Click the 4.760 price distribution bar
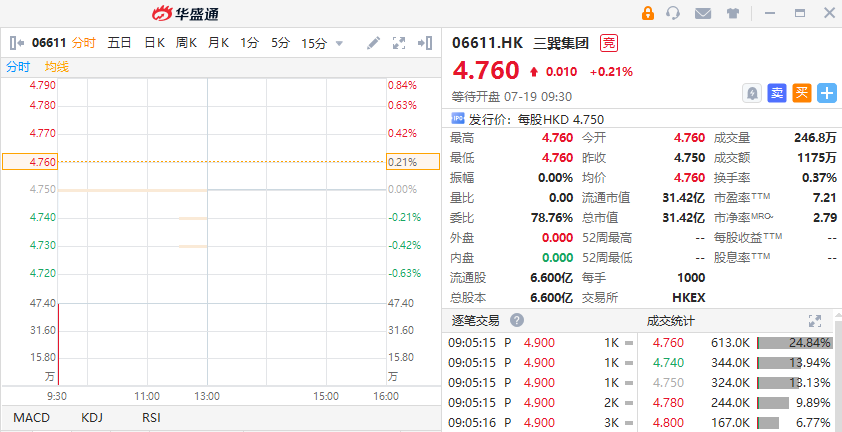 point(794,342)
